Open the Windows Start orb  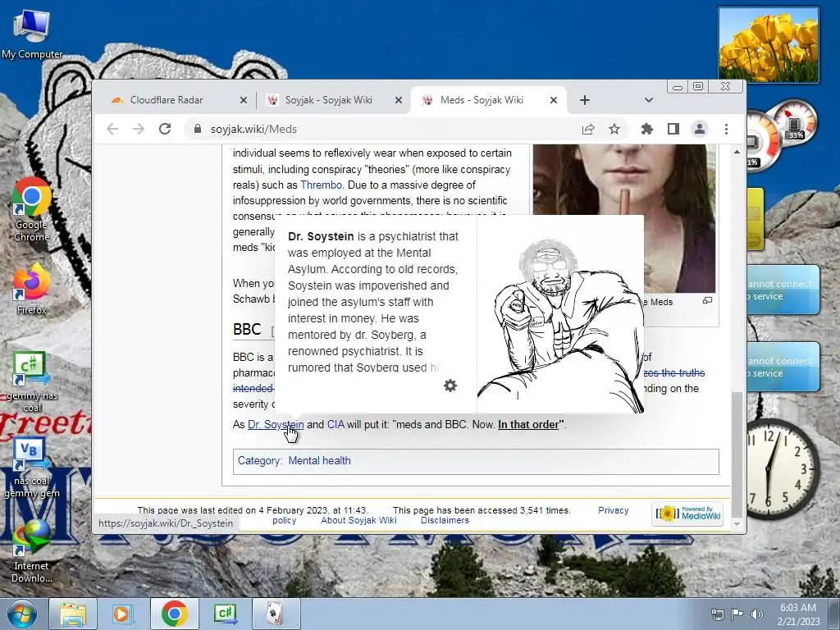click(x=21, y=614)
